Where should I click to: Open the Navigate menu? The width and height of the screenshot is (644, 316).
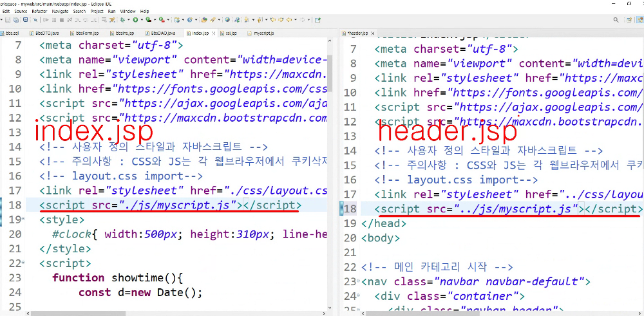[60, 11]
